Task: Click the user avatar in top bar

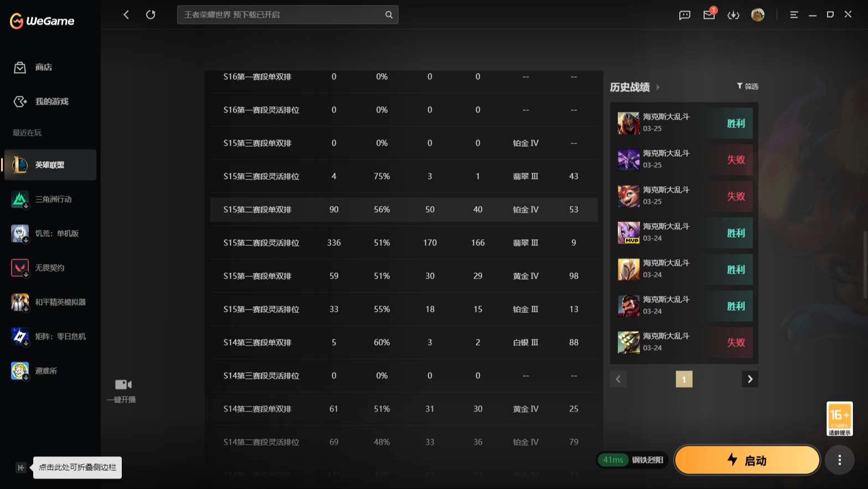Action: click(x=758, y=15)
